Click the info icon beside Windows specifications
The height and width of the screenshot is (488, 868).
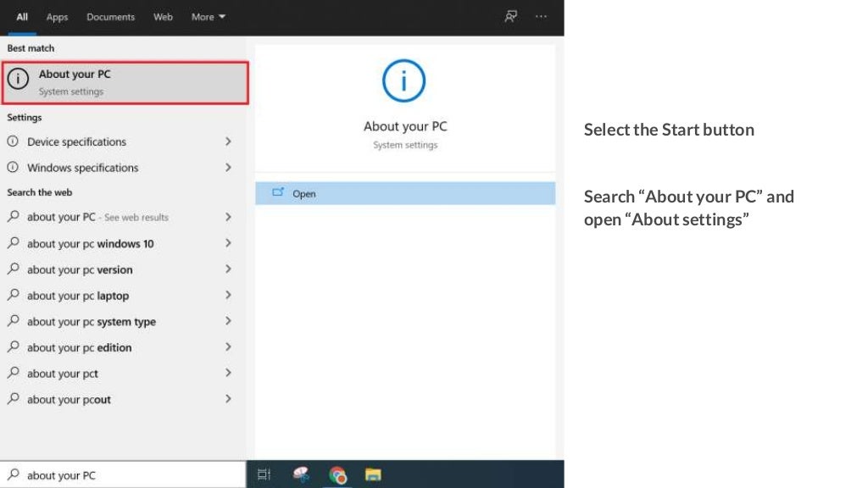point(13,167)
